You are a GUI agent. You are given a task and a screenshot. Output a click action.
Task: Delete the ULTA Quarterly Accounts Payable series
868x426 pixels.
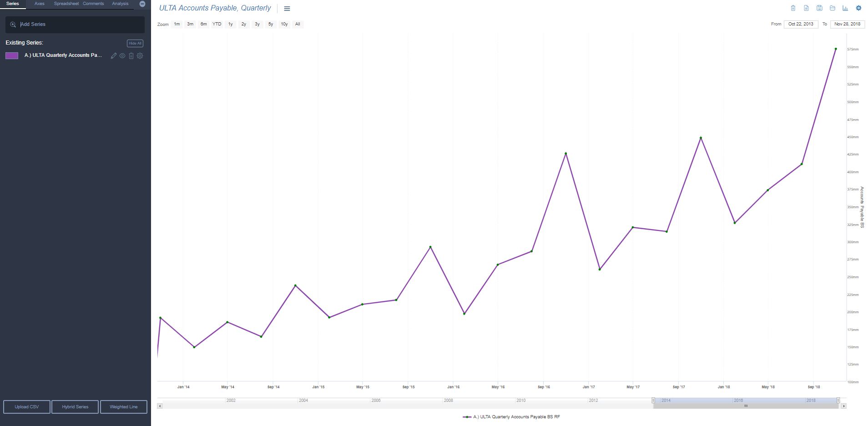pyautogui.click(x=131, y=55)
